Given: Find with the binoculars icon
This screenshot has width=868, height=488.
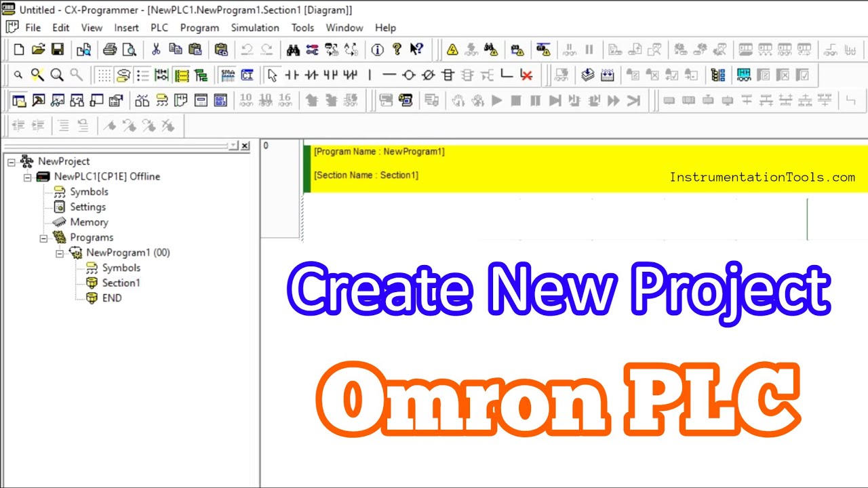Looking at the screenshot, I should point(293,49).
